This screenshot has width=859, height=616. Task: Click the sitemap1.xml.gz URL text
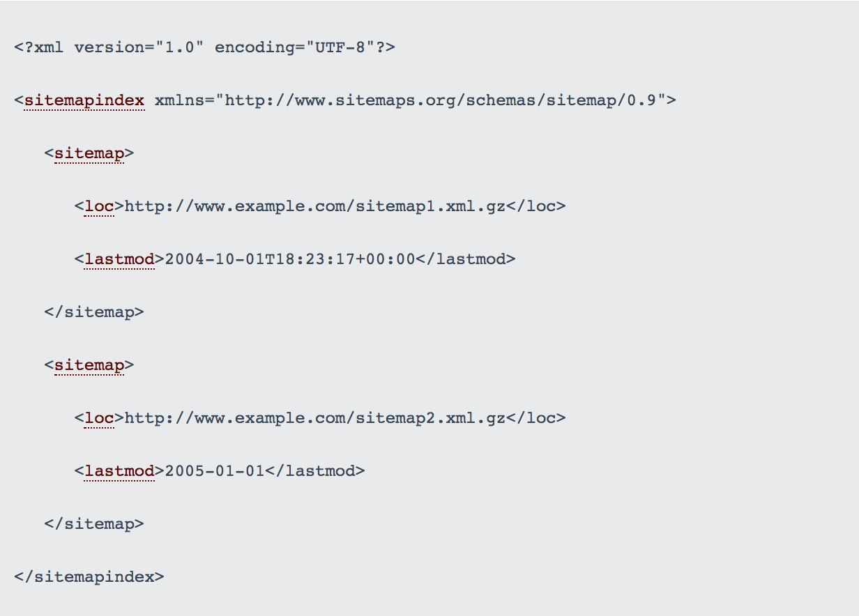click(315, 206)
